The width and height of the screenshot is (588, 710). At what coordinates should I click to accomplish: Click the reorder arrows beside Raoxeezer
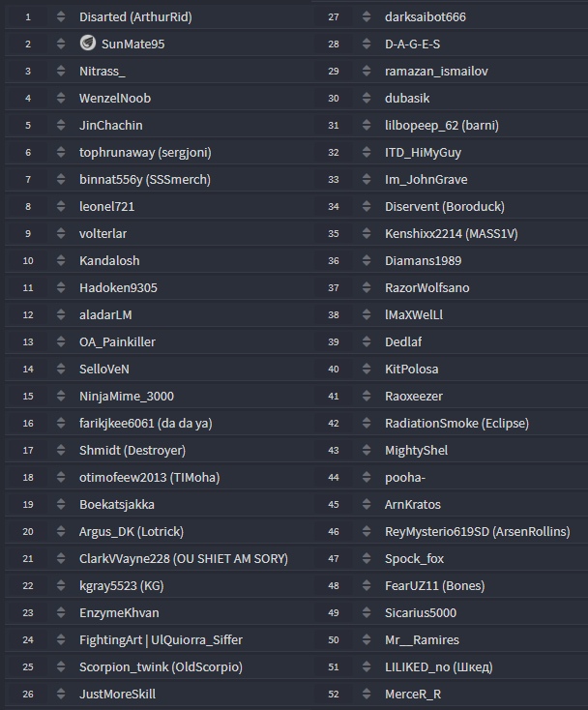[367, 397]
